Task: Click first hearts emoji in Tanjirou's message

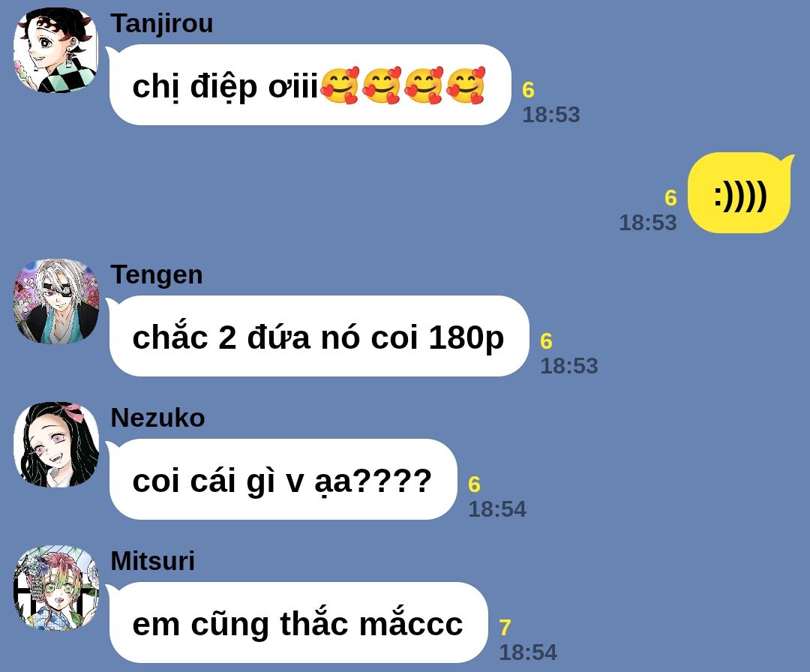Action: coord(340,85)
